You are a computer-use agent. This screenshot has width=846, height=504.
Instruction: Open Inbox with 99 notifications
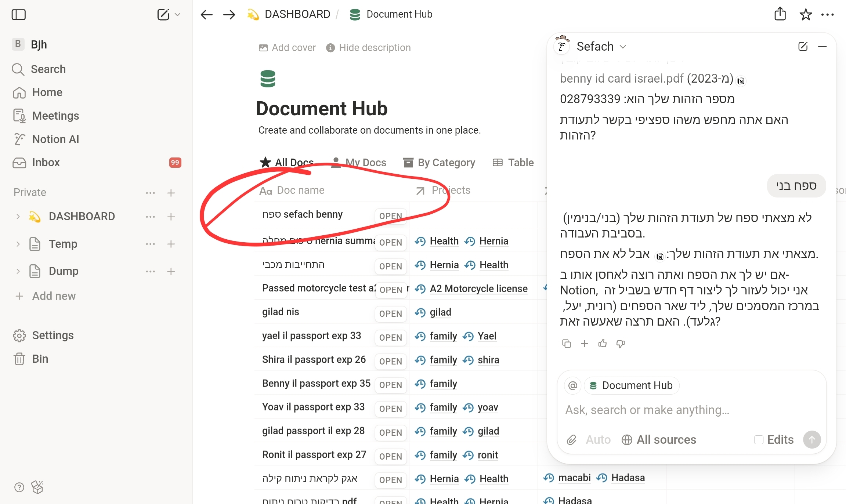[x=46, y=163]
